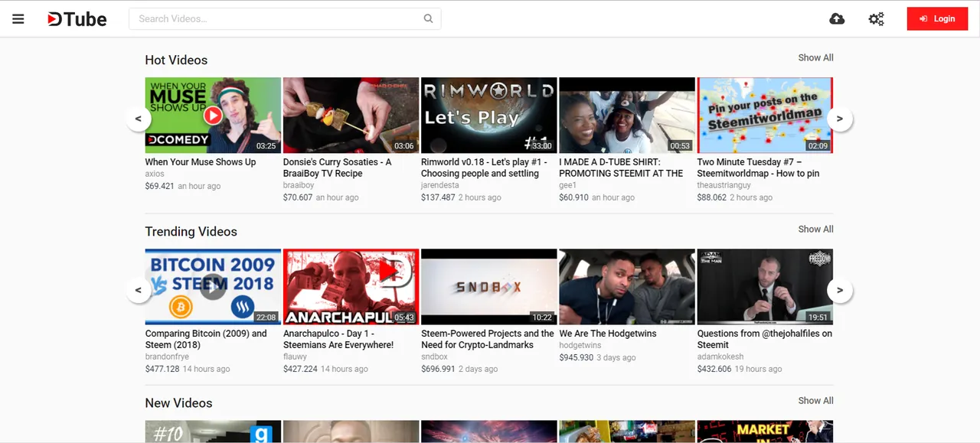Open channel brandonfrye
This screenshot has height=443, width=980.
(167, 357)
